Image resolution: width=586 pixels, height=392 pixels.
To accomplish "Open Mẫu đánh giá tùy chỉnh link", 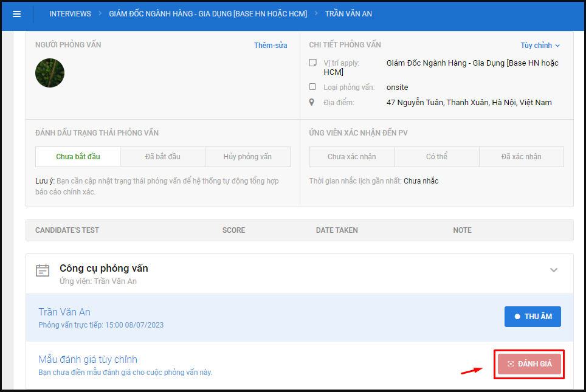I will click(x=88, y=360).
